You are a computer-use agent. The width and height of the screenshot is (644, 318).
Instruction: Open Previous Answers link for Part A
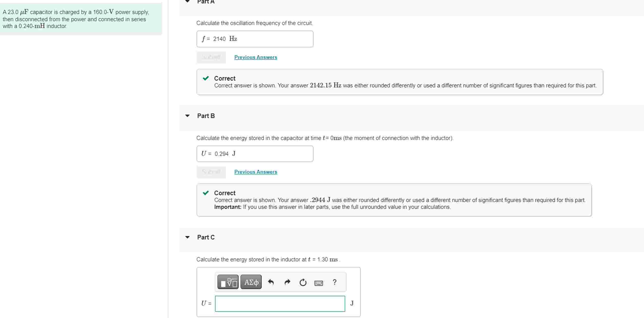(x=256, y=57)
